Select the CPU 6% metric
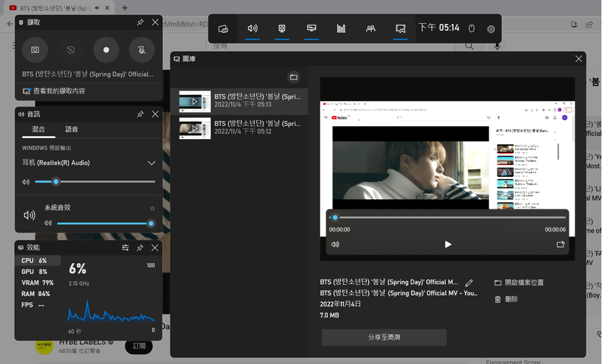 (x=38, y=260)
